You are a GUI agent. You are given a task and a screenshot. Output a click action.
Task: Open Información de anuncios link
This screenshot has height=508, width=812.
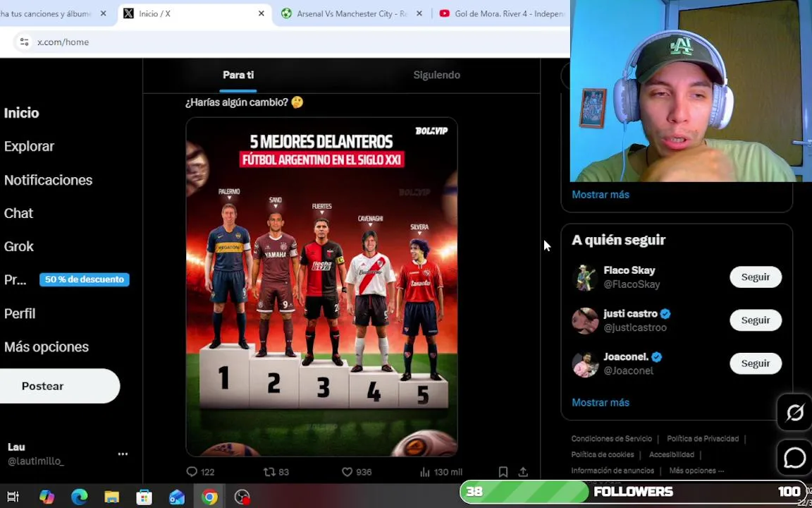tap(612, 471)
